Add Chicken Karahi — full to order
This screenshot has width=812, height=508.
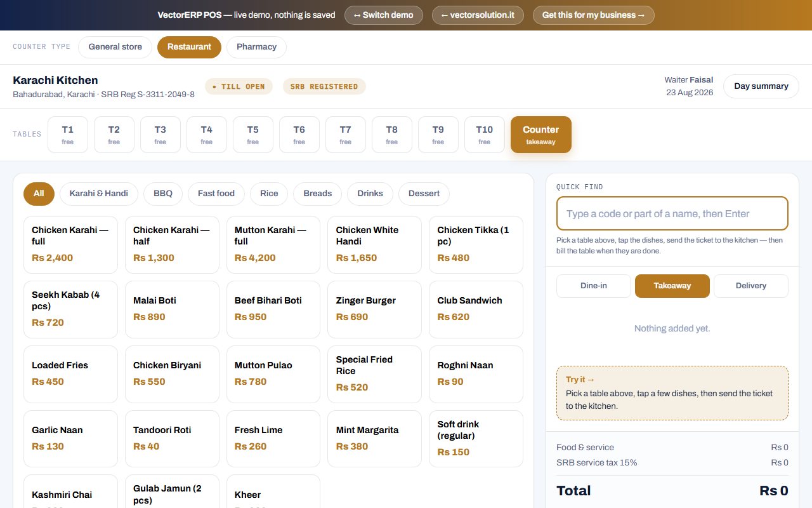coord(70,244)
